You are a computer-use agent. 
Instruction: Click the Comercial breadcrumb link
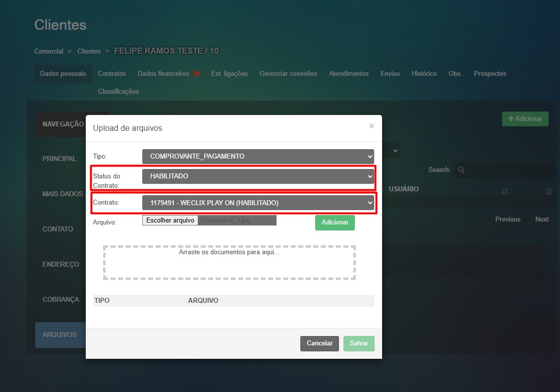pyautogui.click(x=49, y=51)
